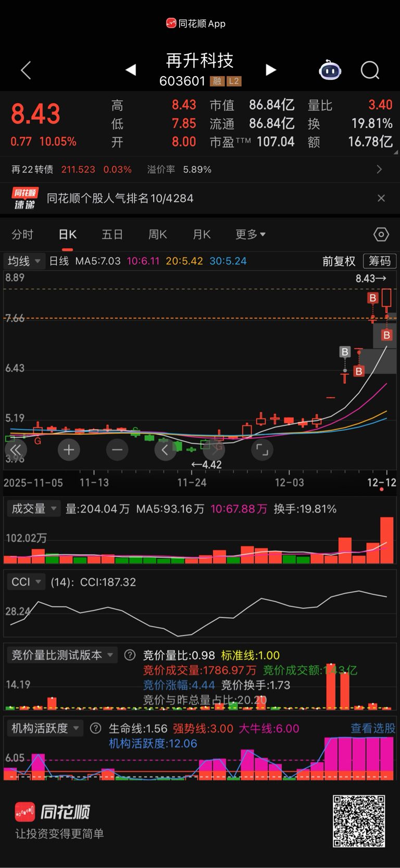Screen dimensions: 400x868
Task: Open the 机构活跃度 dropdown
Action: coord(45,728)
